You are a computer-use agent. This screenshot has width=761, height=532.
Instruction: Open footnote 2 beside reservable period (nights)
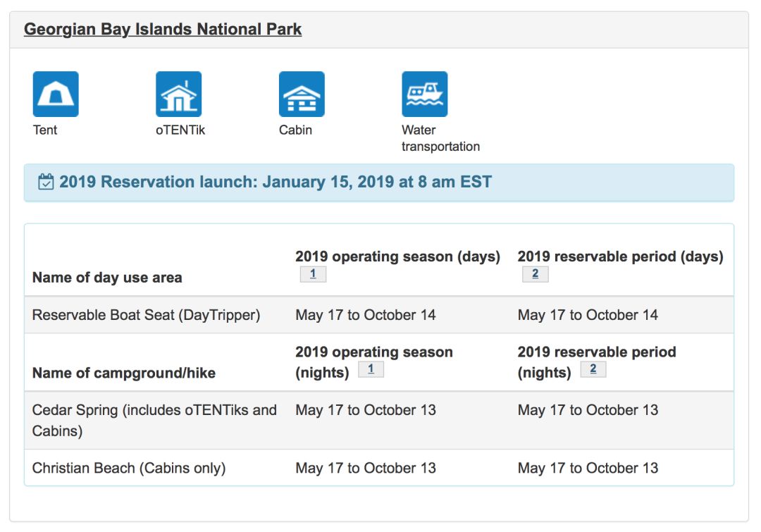click(593, 369)
